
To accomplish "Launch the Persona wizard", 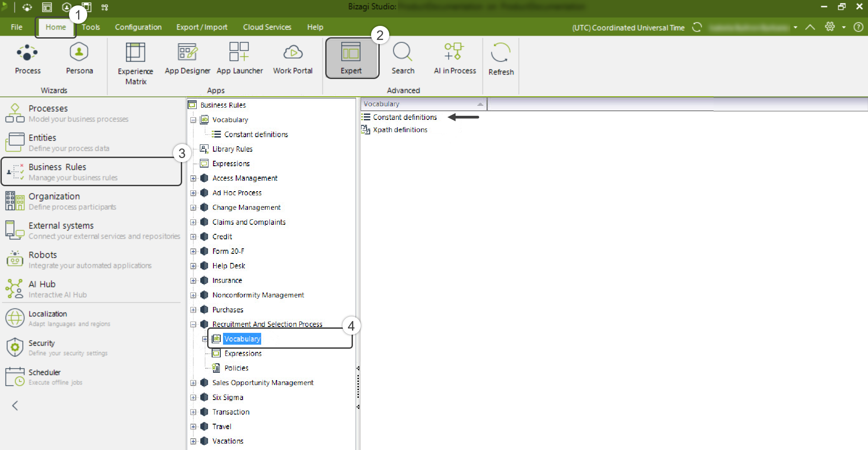I will pos(79,58).
